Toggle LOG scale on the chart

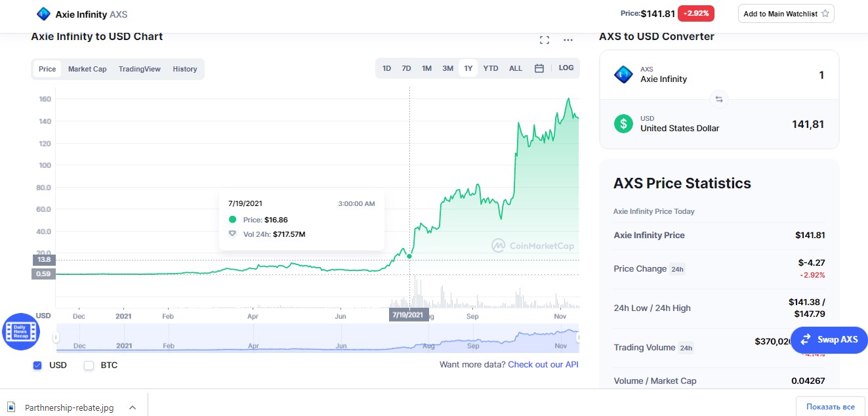tap(566, 68)
